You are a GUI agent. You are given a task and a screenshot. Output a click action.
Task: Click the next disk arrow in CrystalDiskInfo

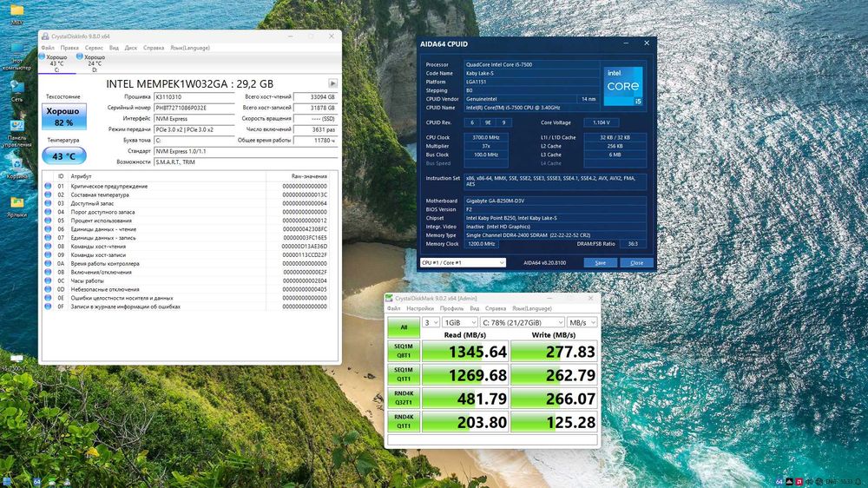[332, 83]
